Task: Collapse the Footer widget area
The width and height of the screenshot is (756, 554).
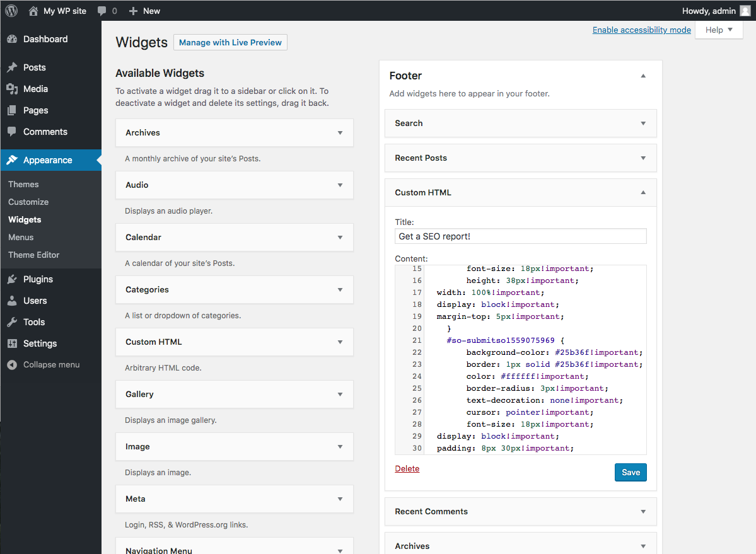Action: click(x=643, y=76)
